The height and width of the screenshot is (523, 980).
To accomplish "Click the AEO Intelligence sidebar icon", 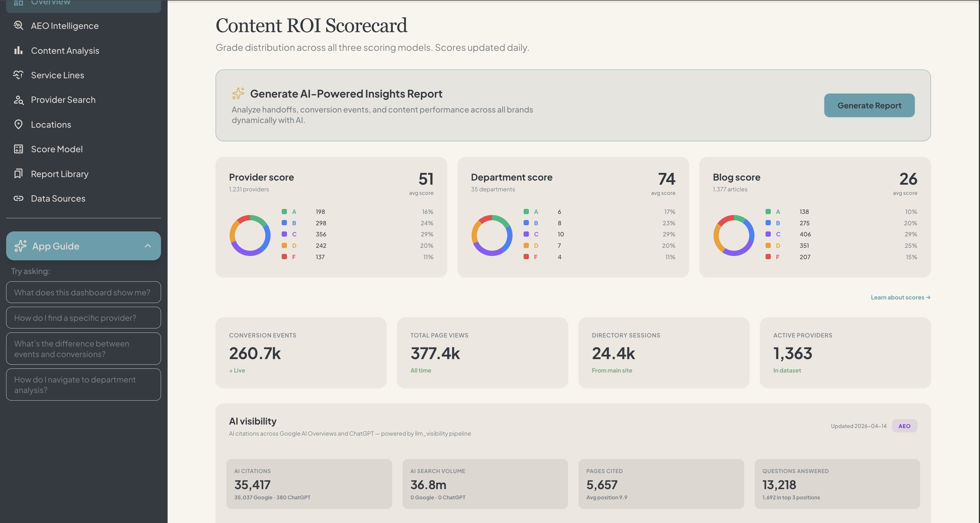I will point(18,25).
